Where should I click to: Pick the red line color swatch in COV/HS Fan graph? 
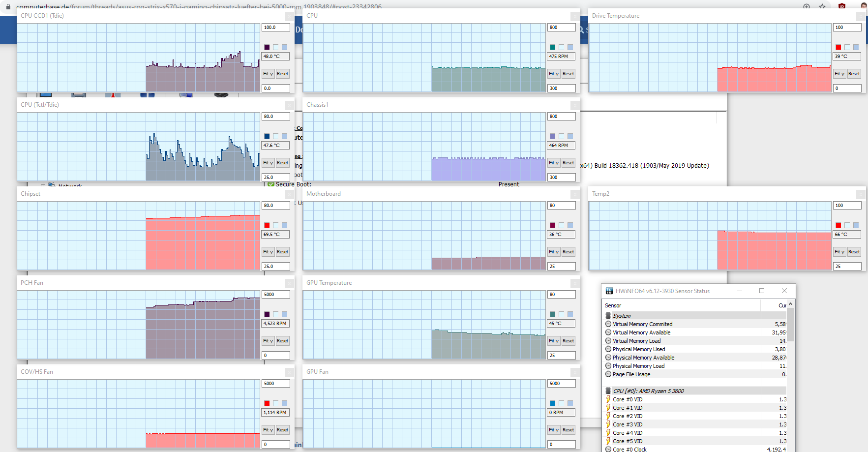267,403
